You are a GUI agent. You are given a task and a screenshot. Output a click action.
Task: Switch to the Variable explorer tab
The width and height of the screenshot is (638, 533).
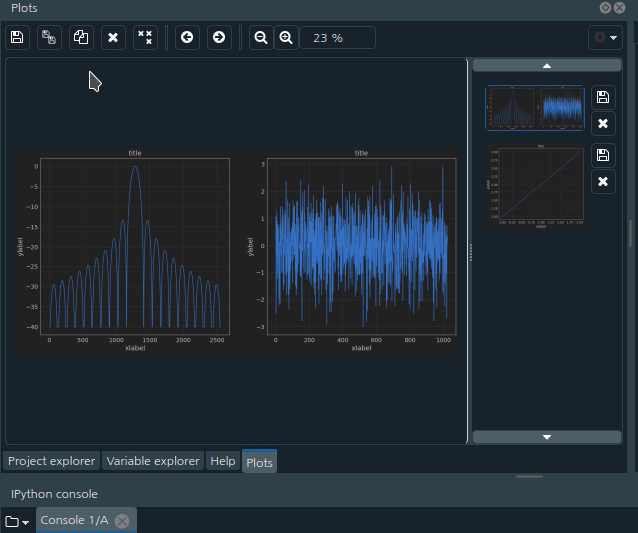pos(153,461)
